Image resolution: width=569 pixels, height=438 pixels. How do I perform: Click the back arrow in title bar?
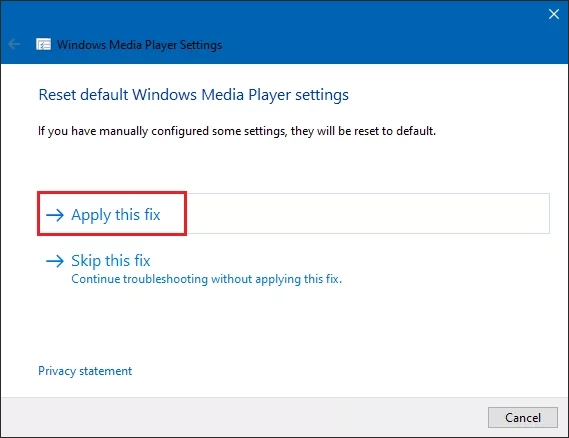(14, 44)
